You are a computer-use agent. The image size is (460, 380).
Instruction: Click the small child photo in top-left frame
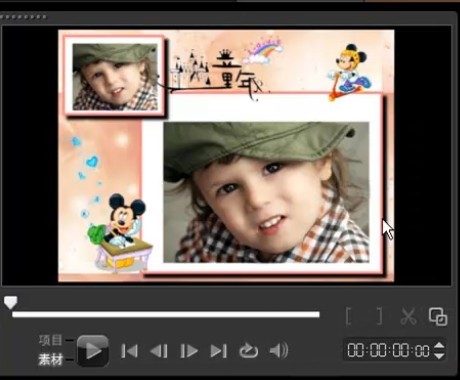pyautogui.click(x=115, y=77)
